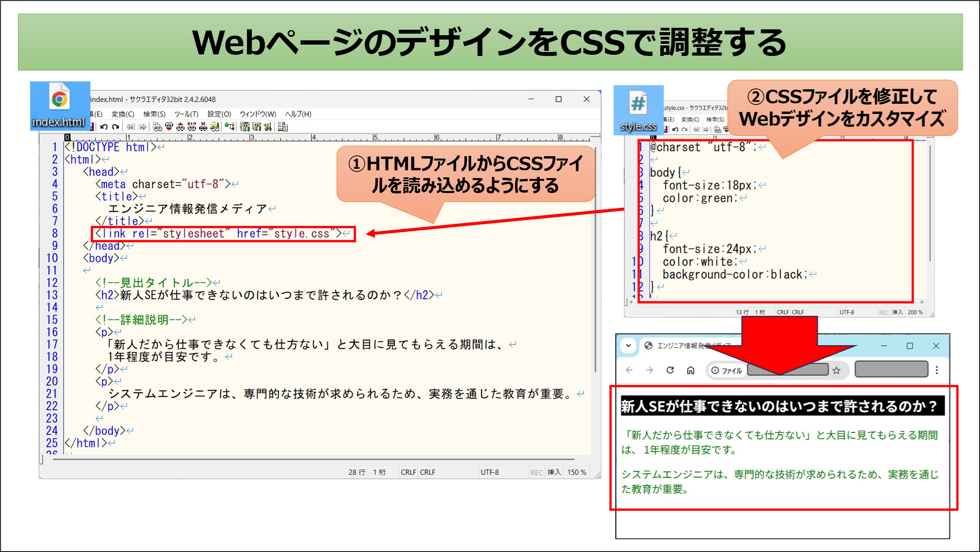Click the Redo icon in index.html editor
The height and width of the screenshot is (552, 980).
pos(115,127)
